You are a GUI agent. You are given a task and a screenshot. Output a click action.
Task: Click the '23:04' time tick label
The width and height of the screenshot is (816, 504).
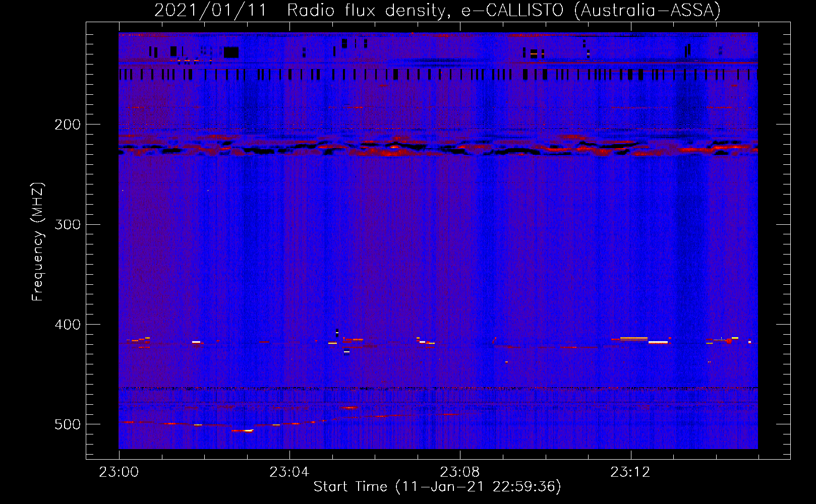289,472
